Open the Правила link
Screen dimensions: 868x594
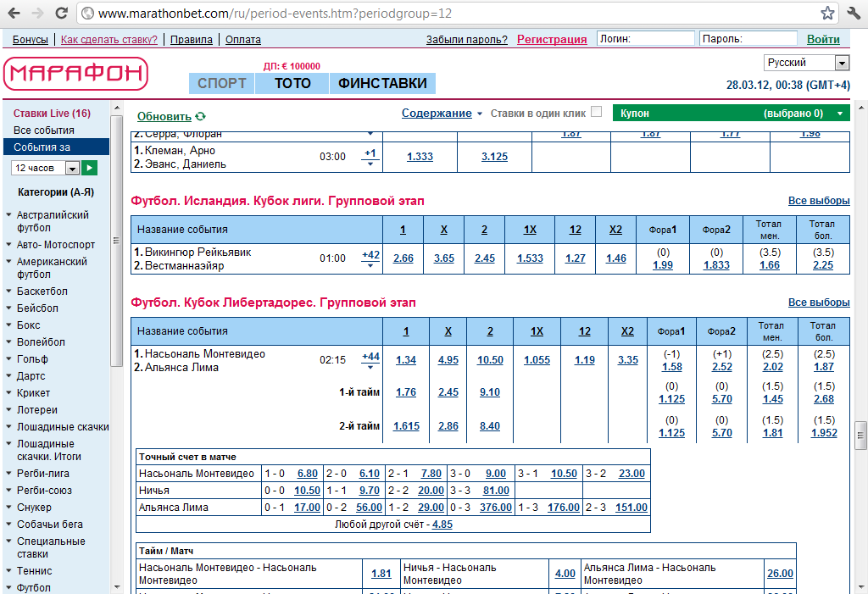click(x=191, y=39)
